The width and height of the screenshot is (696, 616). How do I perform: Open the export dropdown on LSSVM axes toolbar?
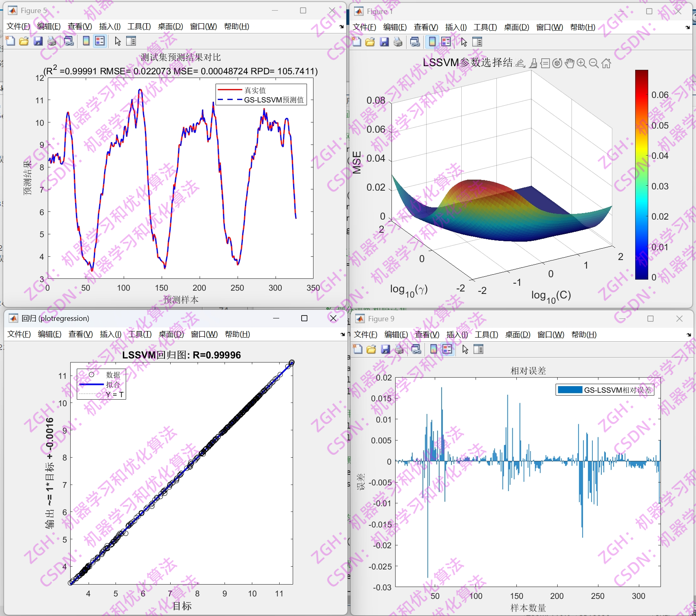[520, 63]
